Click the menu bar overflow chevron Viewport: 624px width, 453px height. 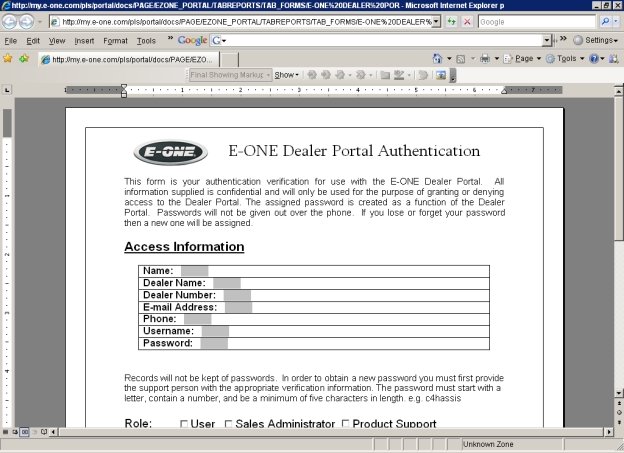(170, 39)
